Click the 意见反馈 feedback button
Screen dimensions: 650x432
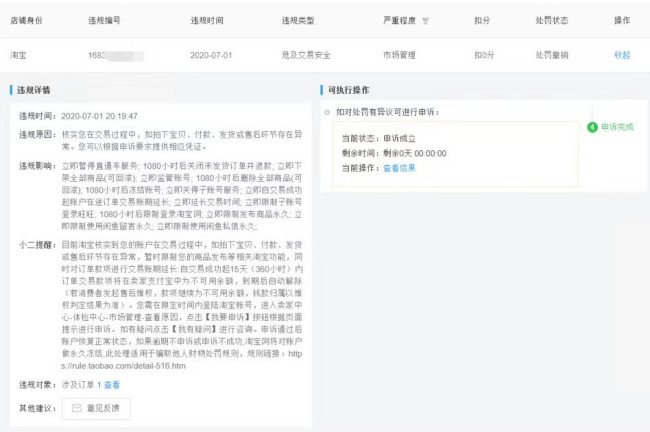point(96,408)
